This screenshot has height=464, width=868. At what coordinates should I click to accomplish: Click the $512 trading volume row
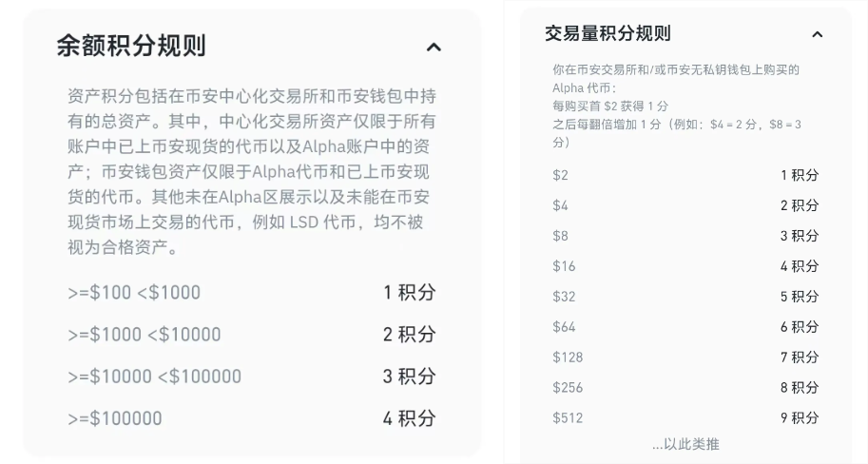(568, 418)
